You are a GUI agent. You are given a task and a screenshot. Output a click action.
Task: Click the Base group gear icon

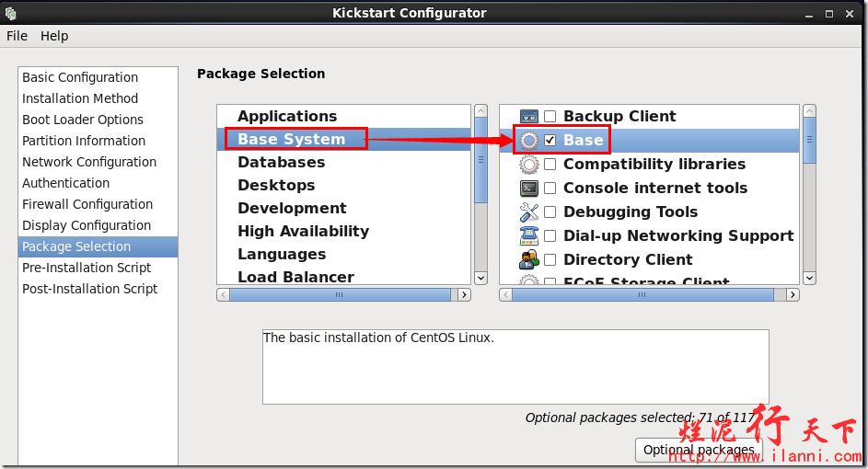tap(529, 141)
